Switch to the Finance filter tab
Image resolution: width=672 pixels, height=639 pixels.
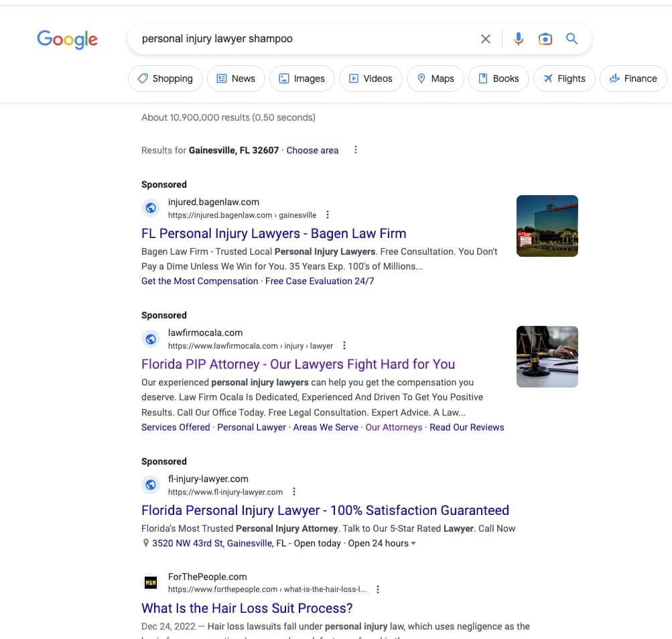(x=633, y=78)
